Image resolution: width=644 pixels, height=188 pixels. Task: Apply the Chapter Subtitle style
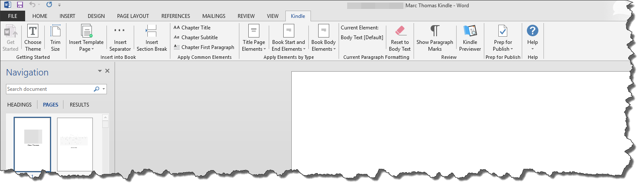(x=196, y=38)
